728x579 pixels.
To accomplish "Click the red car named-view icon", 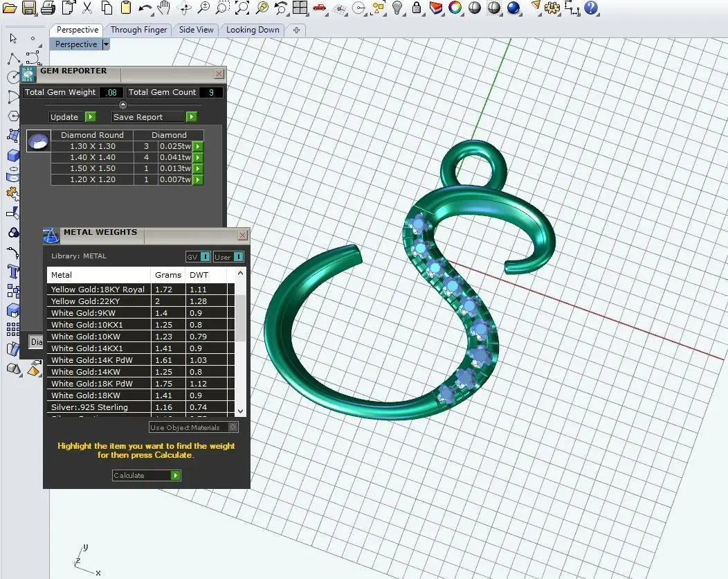I will 320,8.
